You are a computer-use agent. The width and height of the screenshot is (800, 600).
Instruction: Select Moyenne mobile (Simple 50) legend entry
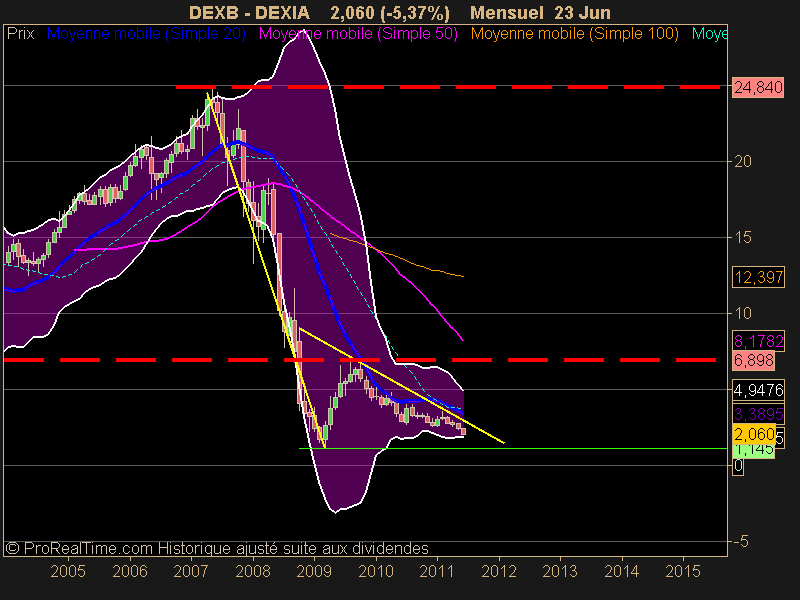point(358,34)
